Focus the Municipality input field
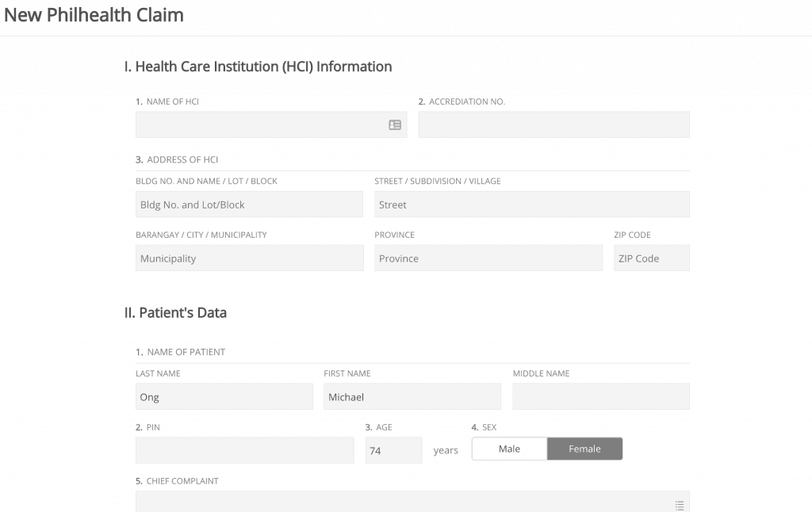This screenshot has height=512, width=812. [x=250, y=258]
